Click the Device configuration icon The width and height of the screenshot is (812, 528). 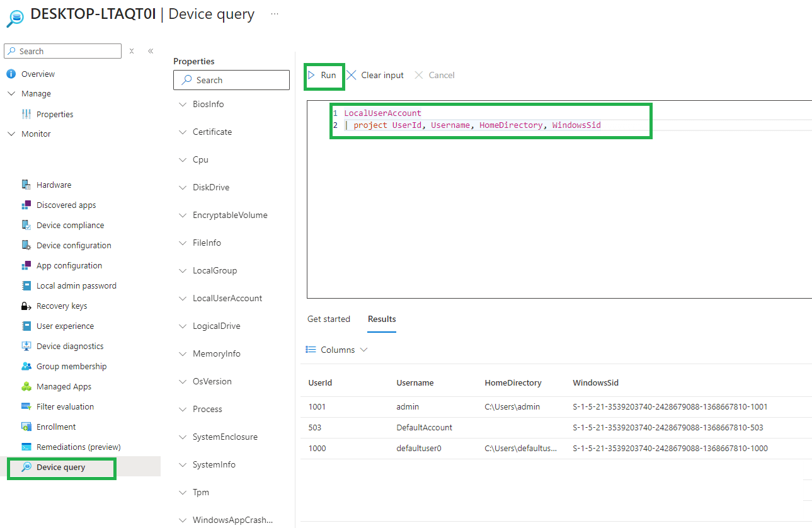[26, 245]
